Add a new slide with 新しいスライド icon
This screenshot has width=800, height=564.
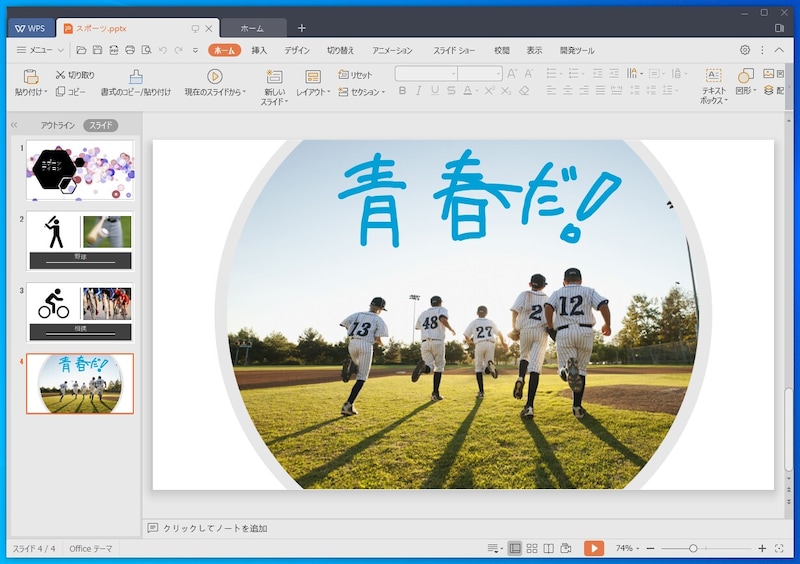[x=274, y=77]
